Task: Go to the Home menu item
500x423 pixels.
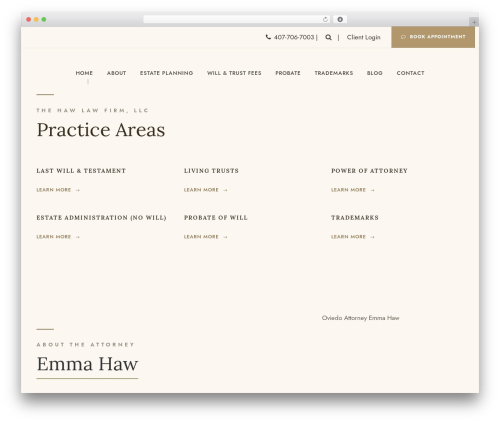Action: click(84, 73)
